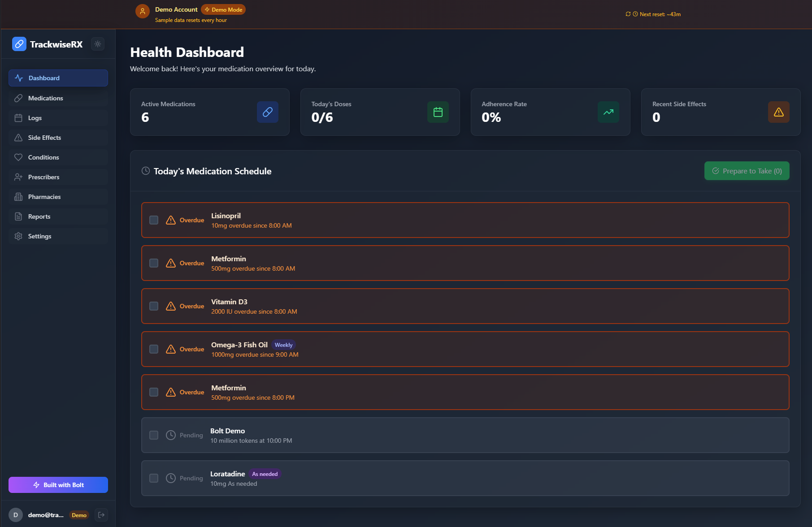Click the TrackwiseRX pill logo icon
This screenshot has height=527, width=812.
19,44
